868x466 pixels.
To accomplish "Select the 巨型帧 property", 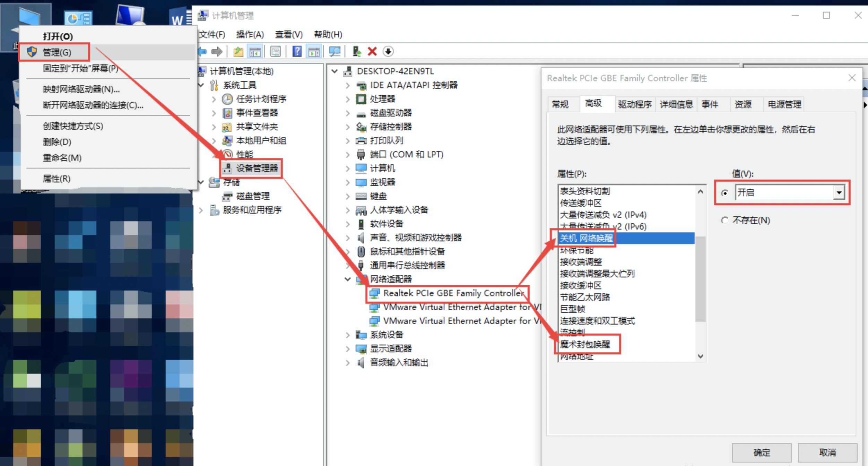I will 573,309.
